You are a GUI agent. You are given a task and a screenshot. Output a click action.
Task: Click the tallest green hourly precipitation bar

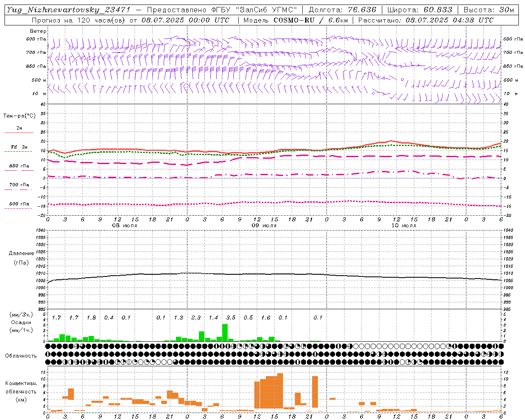click(225, 333)
